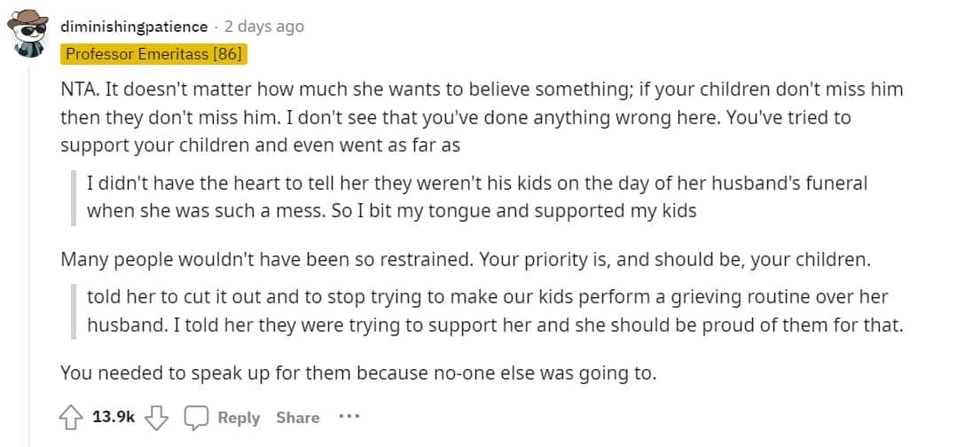Click the "You needed to speak up" sentence
This screenshot has width=980, height=447.
coord(358,373)
